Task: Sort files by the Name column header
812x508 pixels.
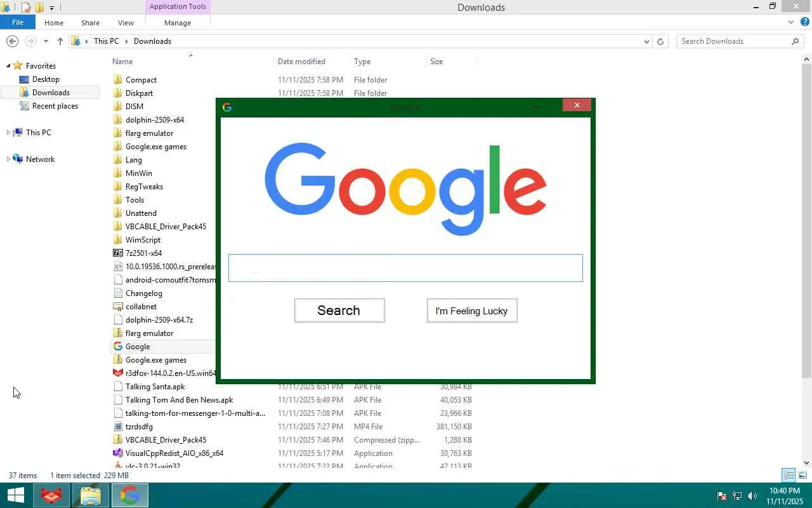Action: tap(122, 62)
